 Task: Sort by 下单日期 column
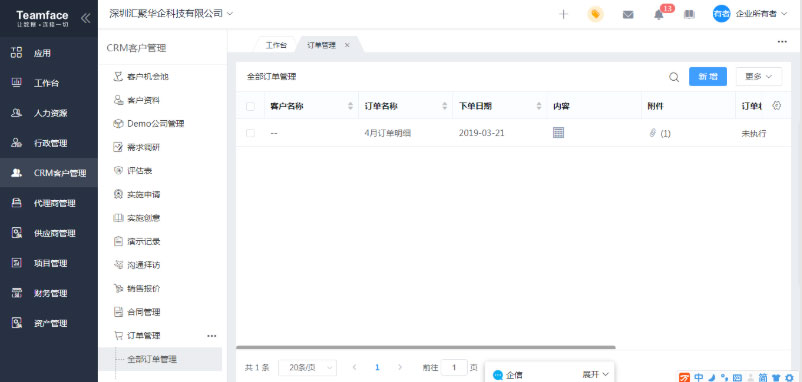pos(539,106)
